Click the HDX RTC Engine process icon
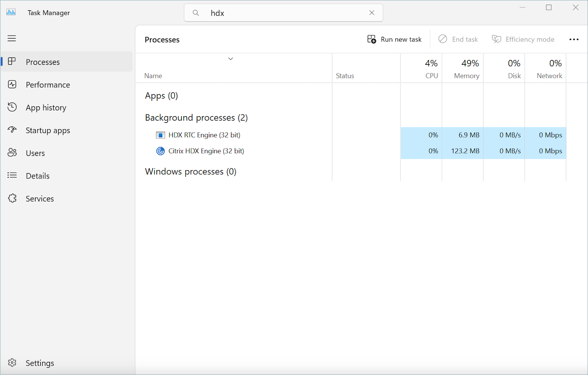 (160, 135)
